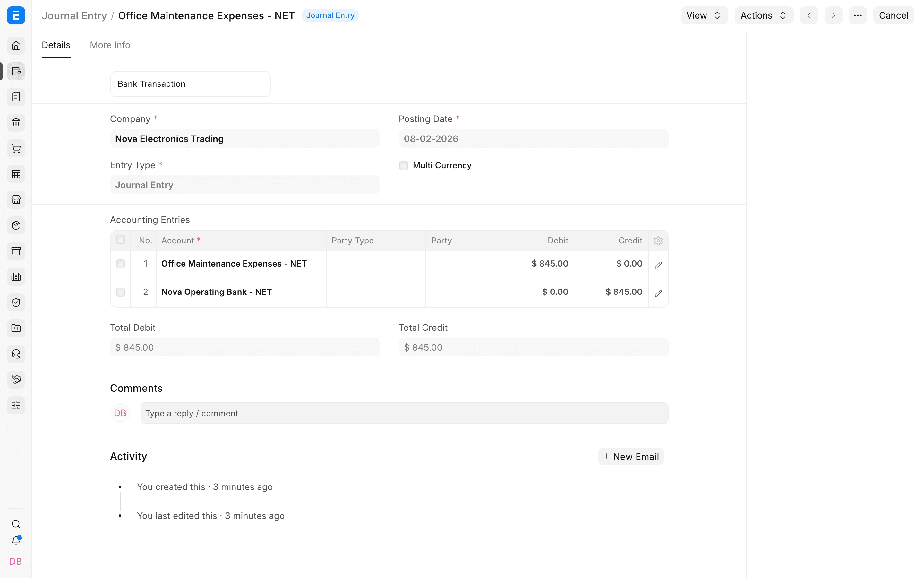Click the New Email button
Screen dimensions: 924x578
tap(631, 456)
